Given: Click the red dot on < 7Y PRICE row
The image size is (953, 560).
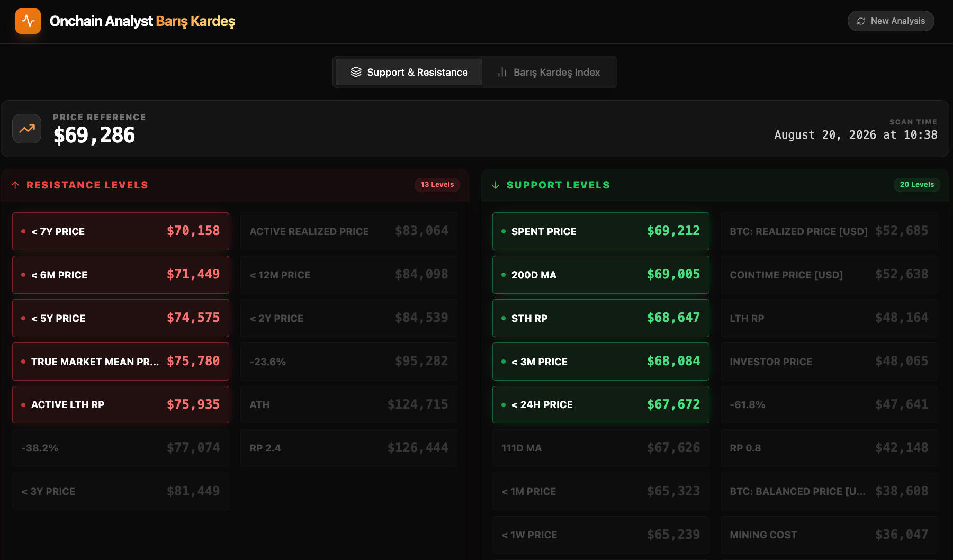Looking at the screenshot, I should (x=23, y=231).
